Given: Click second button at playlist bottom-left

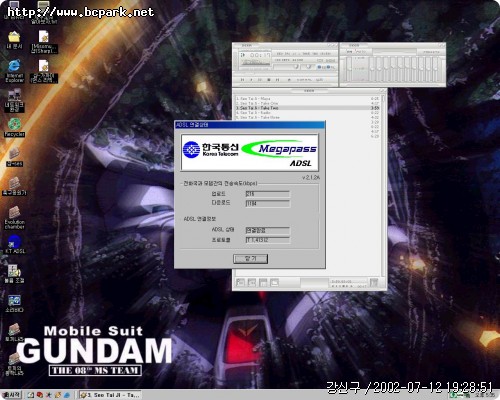Looking at the screenshot, I should pos(252,283).
